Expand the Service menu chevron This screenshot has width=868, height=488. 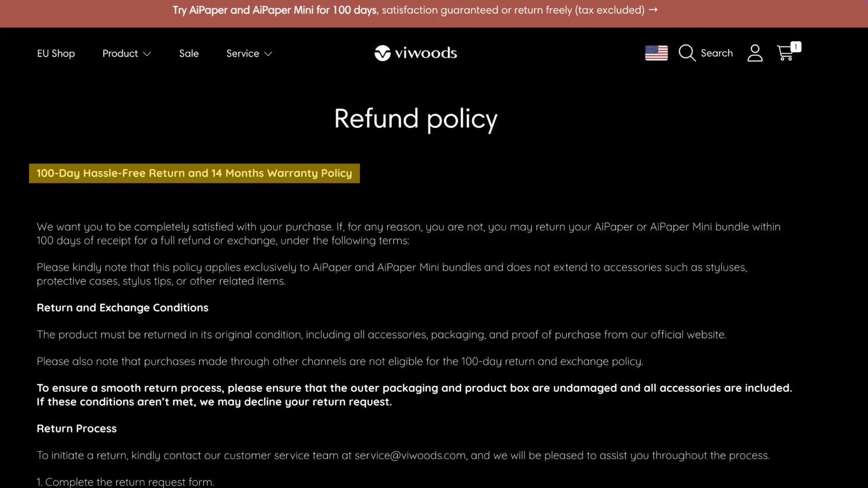point(268,54)
